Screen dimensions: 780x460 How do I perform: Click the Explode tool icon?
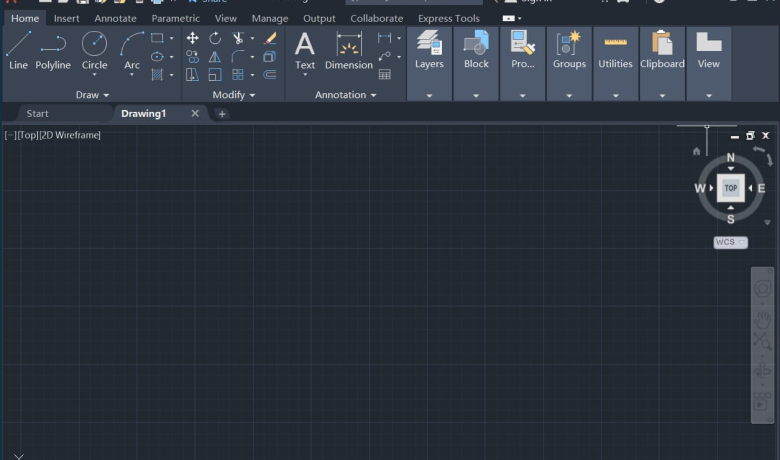pos(270,57)
